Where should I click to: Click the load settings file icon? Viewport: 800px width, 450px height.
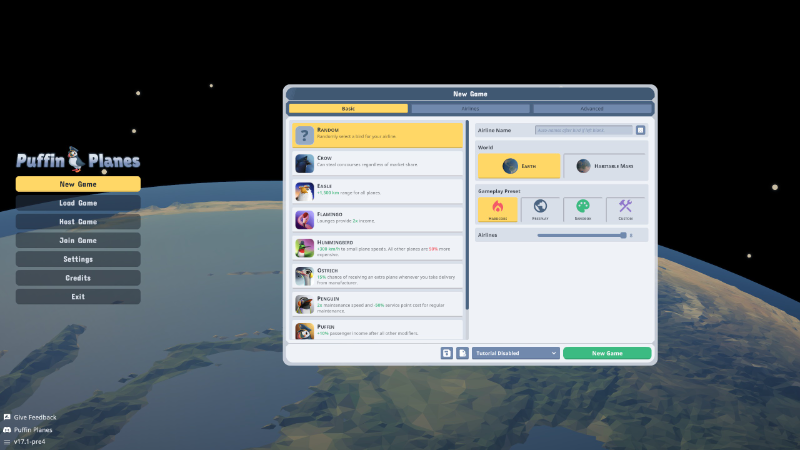coord(462,353)
